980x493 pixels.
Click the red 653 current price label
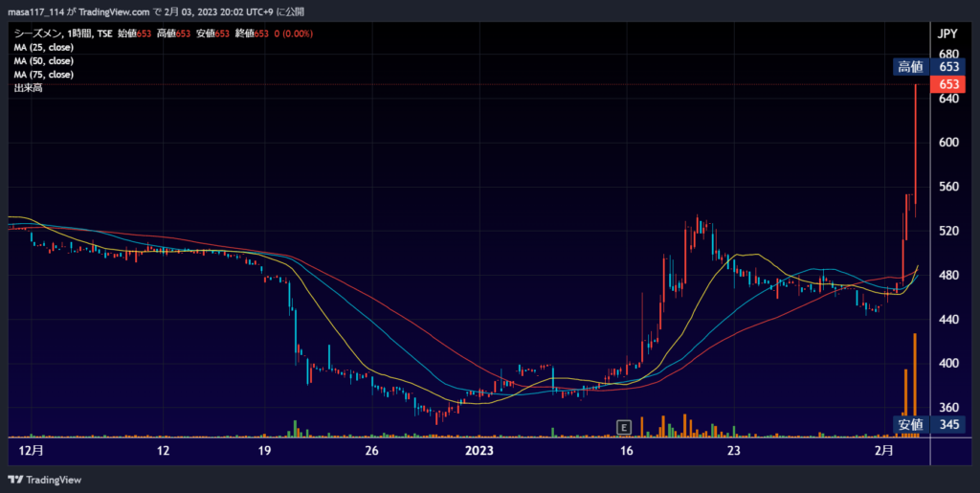948,84
